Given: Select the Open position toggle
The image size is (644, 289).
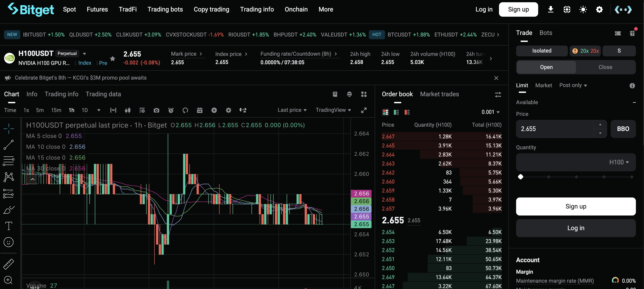Looking at the screenshot, I should 546,67.
